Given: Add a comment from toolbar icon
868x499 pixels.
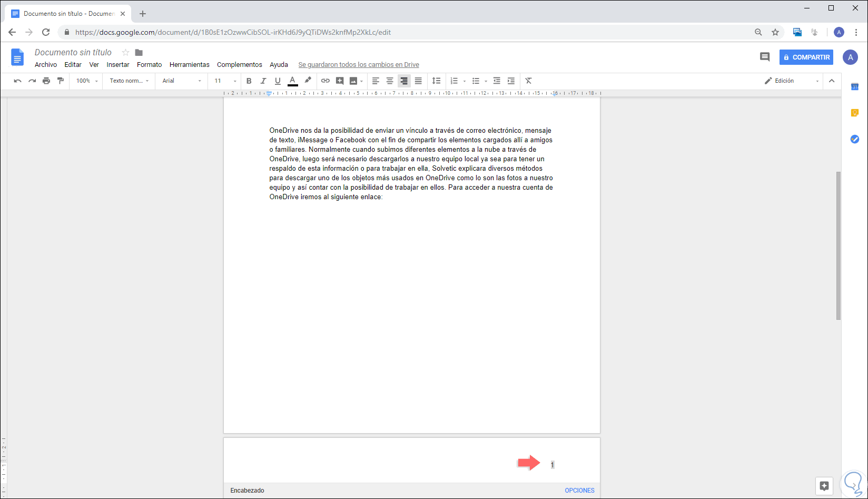Looking at the screenshot, I should coord(340,81).
